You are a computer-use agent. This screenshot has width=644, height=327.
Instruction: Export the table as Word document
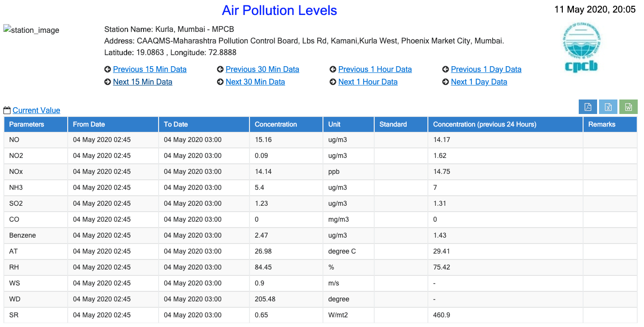tap(629, 107)
